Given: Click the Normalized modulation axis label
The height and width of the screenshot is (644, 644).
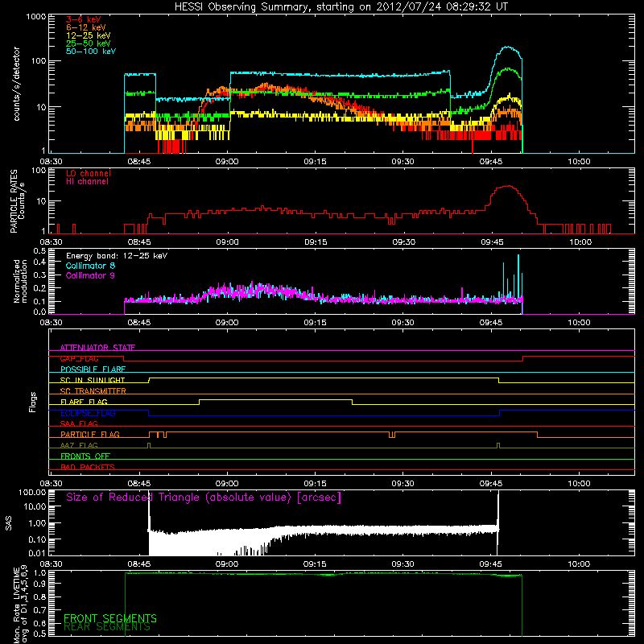Looking at the screenshot, I should [x=20, y=281].
